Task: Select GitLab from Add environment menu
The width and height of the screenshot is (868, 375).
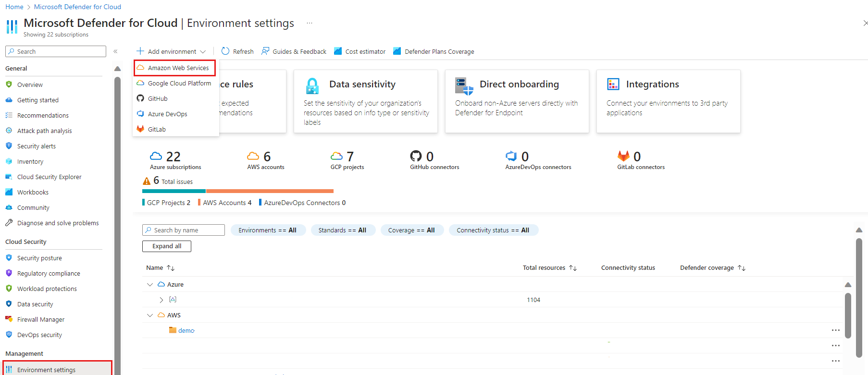Action: [x=157, y=130]
